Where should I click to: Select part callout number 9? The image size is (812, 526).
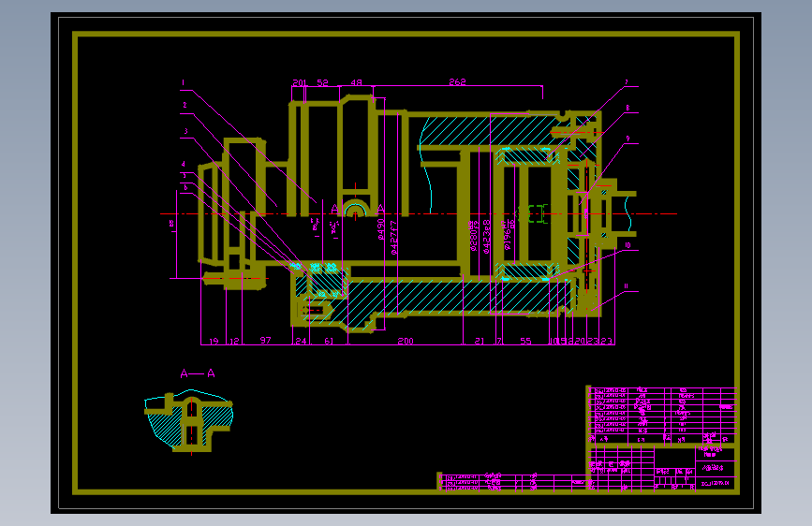(x=627, y=139)
